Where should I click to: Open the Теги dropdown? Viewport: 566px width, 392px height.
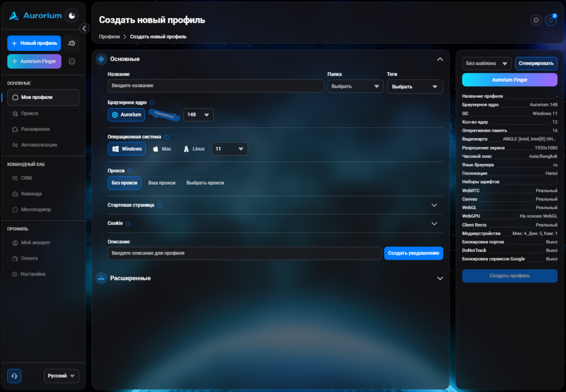point(415,87)
